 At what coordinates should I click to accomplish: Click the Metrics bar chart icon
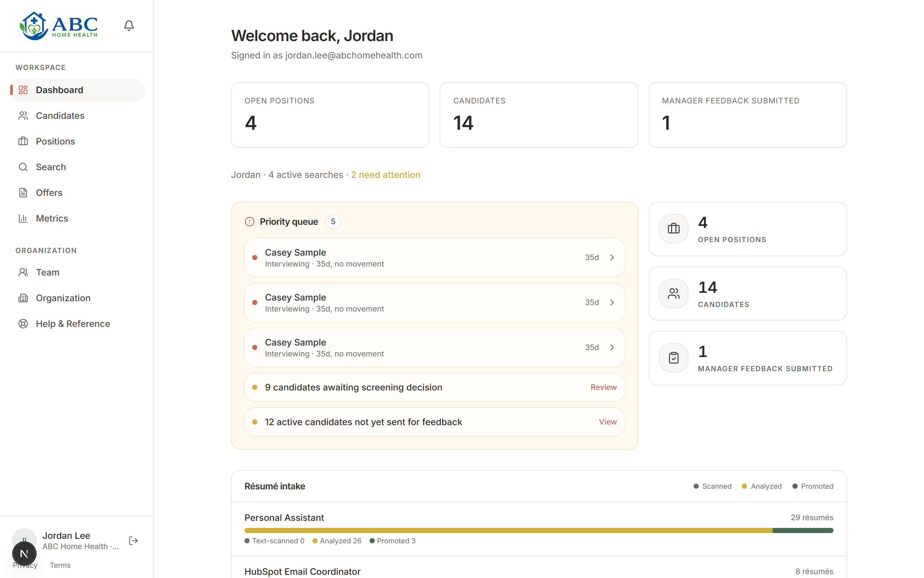pyautogui.click(x=23, y=218)
